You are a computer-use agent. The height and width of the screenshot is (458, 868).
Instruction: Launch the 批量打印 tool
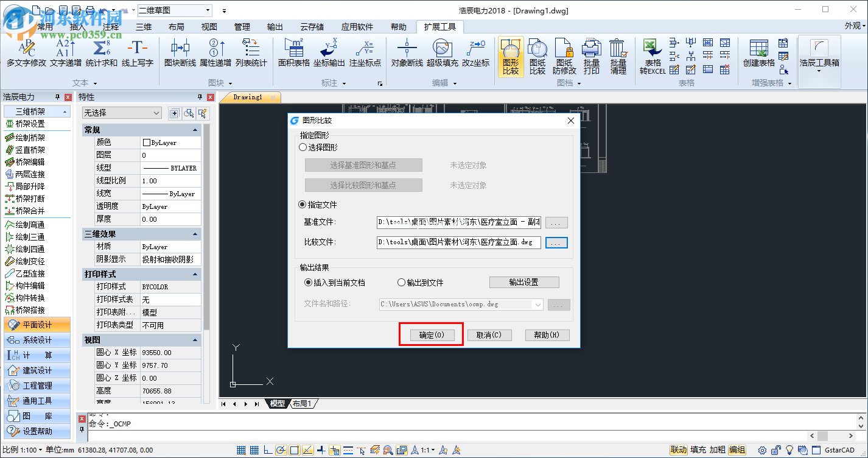click(591, 57)
